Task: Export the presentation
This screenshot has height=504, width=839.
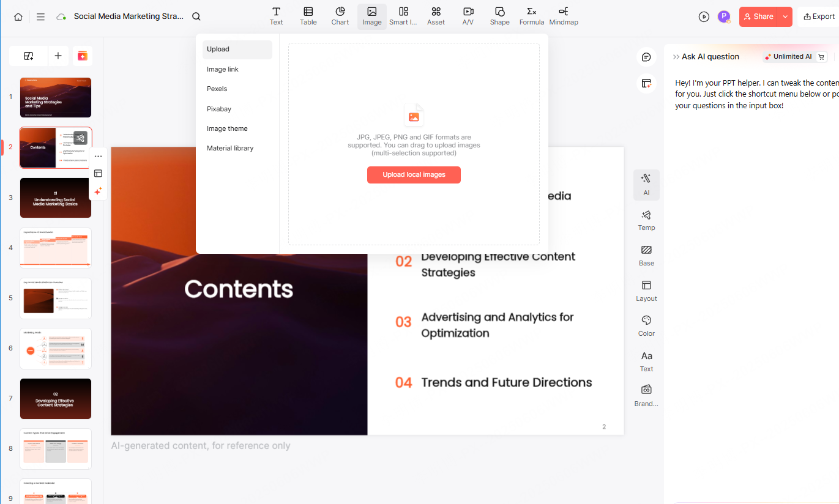Action: point(820,17)
